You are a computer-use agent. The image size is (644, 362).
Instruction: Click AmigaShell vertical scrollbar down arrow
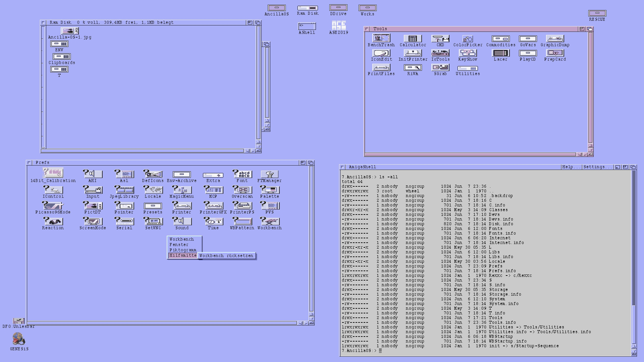coord(634,351)
